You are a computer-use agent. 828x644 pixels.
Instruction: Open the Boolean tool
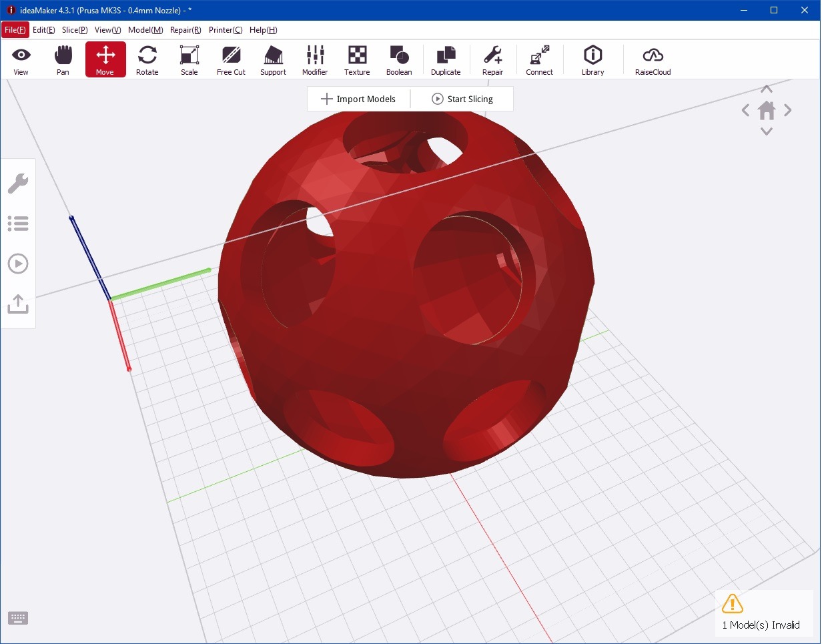399,60
